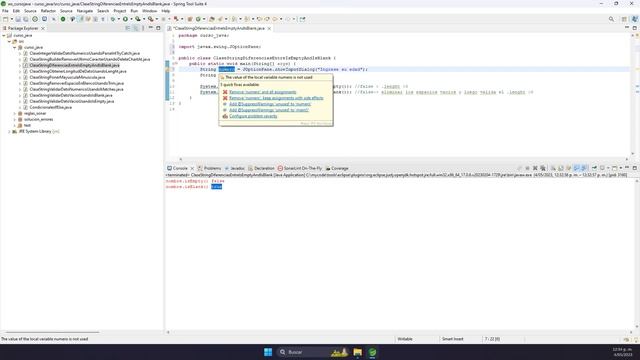Click the Windows Start button
This screenshot has height=360, width=640.
[268, 352]
